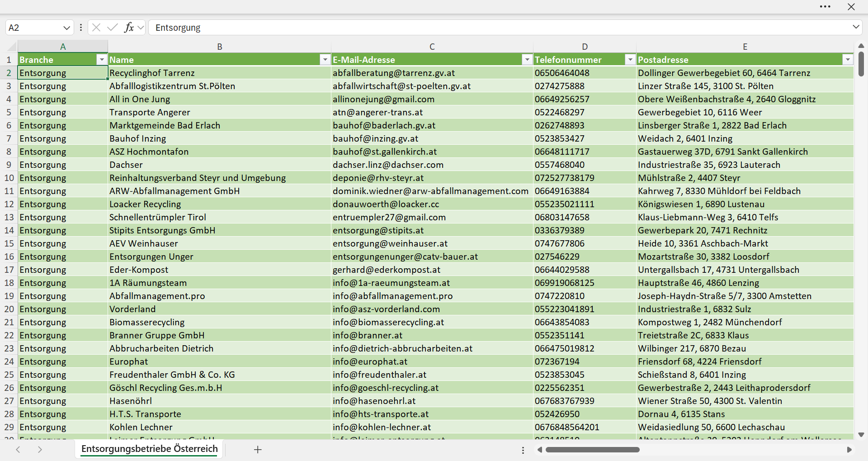
Task: Select phone number cell 0522468297
Action: coord(585,112)
